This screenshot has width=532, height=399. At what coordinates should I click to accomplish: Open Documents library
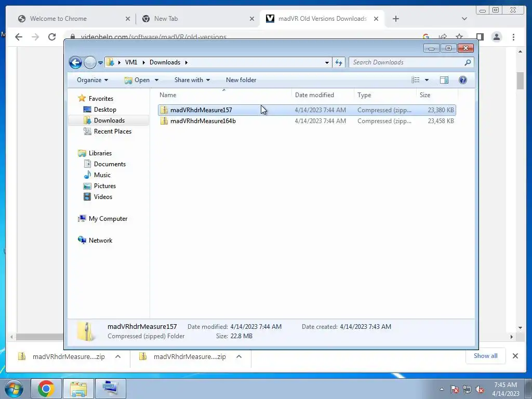tap(110, 164)
